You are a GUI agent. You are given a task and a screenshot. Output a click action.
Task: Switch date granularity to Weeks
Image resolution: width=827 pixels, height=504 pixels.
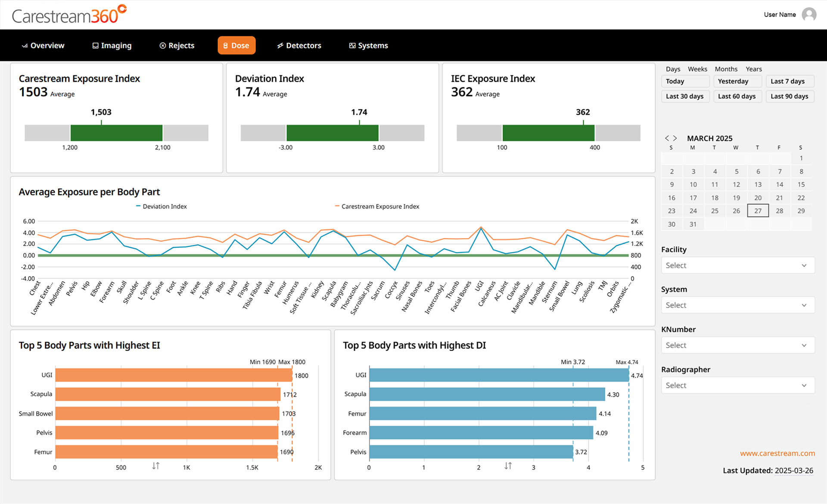697,69
